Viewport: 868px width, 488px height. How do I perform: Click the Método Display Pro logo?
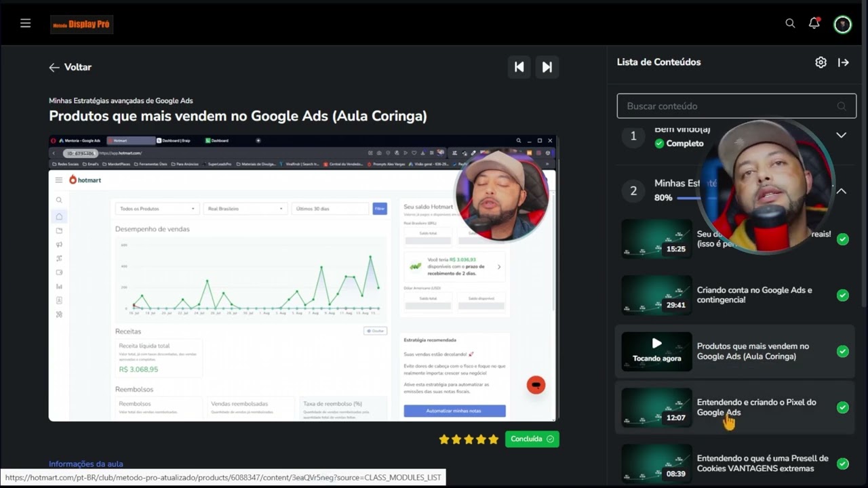81,24
